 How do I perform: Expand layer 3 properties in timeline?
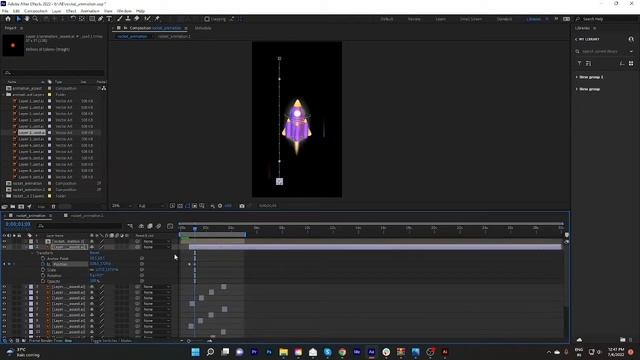point(26,287)
